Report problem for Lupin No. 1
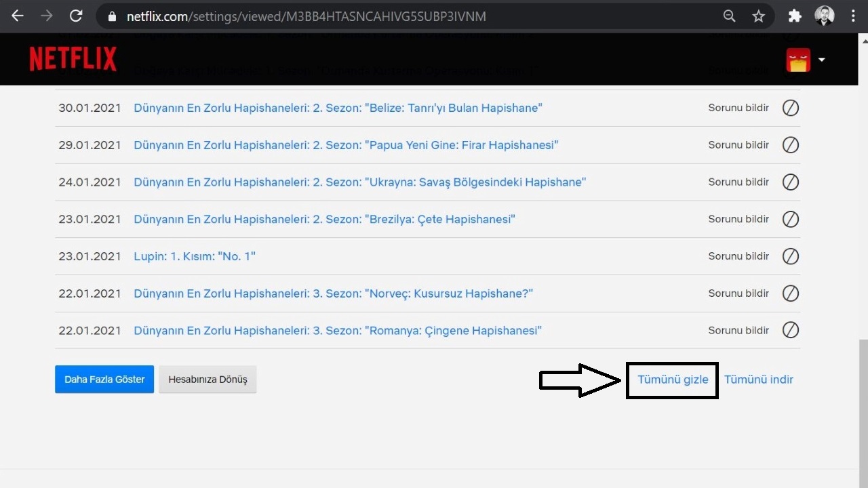The width and height of the screenshot is (868, 488). (738, 256)
